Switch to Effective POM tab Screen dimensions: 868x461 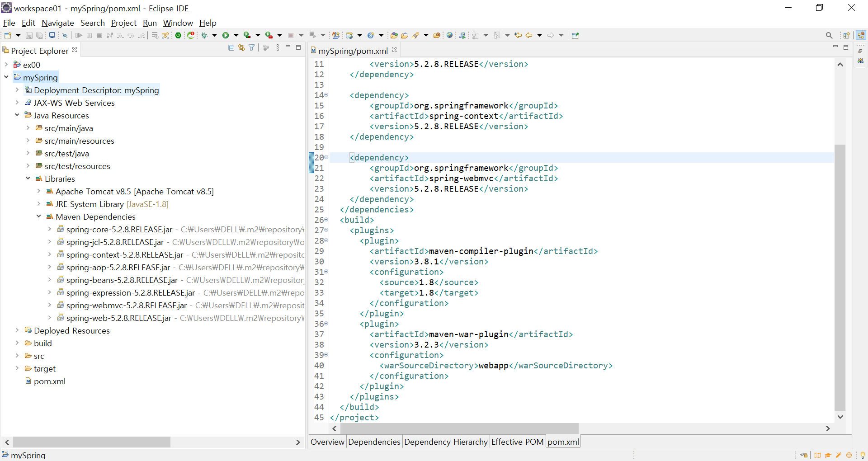(517, 442)
